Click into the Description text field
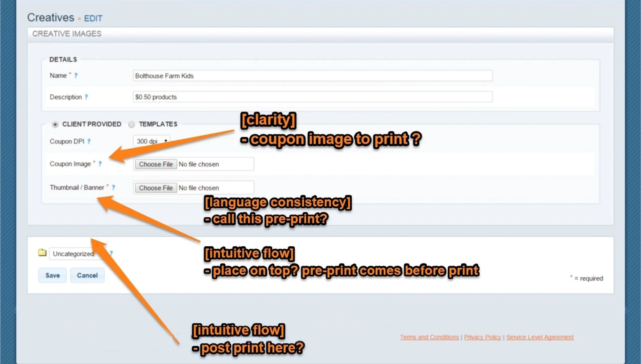Screen dimensions: 641x364 312,97
